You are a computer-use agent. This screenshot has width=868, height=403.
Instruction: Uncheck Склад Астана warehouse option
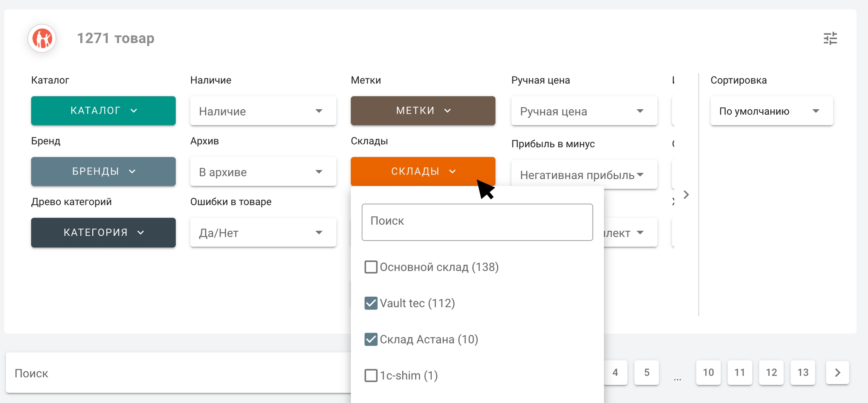pyautogui.click(x=371, y=339)
